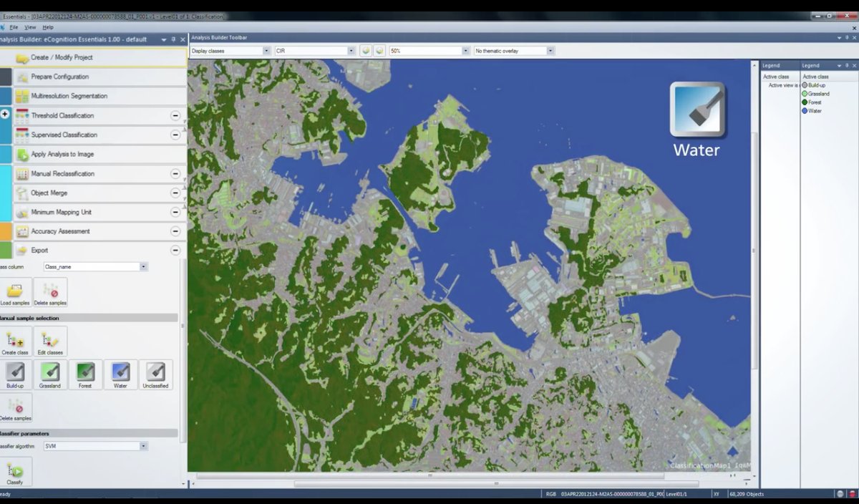Open the Create class tool
The width and height of the screenshot is (859, 504).
coord(16,341)
